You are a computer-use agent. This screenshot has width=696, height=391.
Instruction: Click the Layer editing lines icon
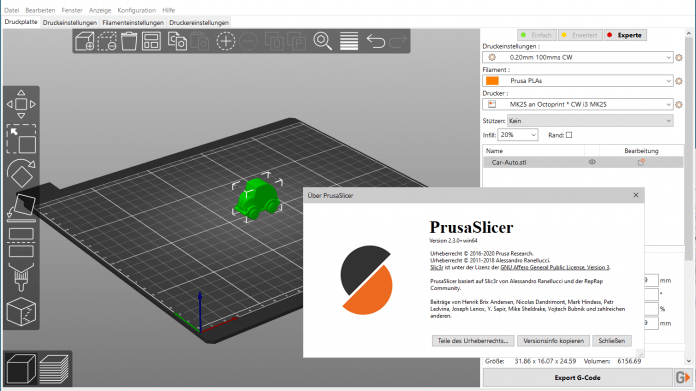(349, 41)
